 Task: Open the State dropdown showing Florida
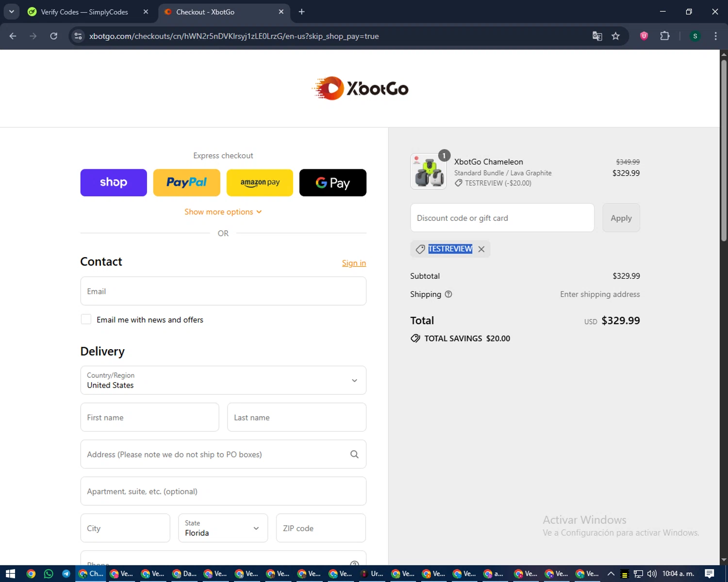tap(223, 528)
